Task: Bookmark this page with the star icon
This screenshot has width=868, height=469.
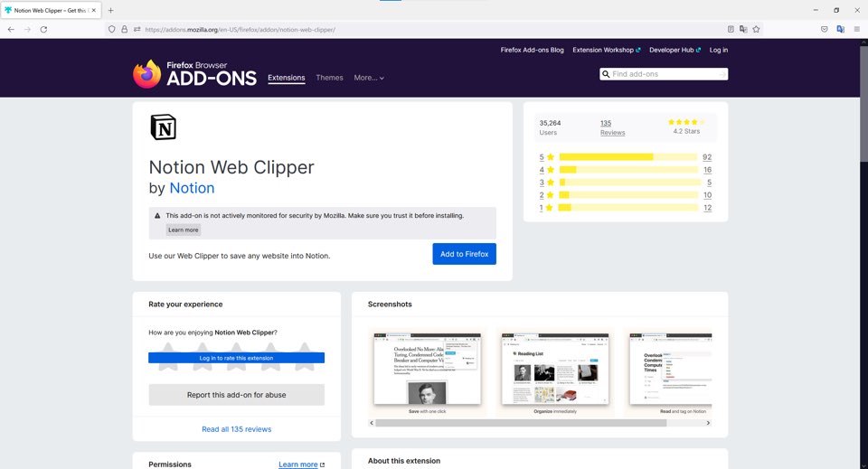Action: [x=756, y=29]
